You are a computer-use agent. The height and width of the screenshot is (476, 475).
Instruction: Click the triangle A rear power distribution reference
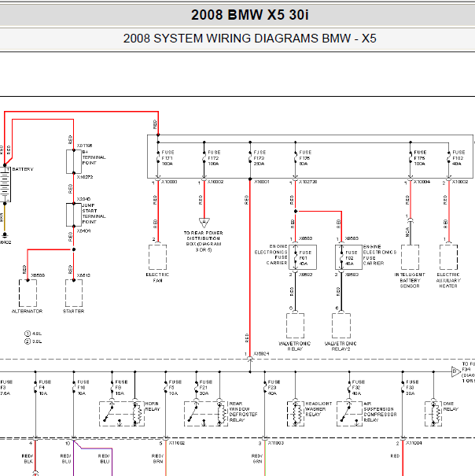pos(204,223)
